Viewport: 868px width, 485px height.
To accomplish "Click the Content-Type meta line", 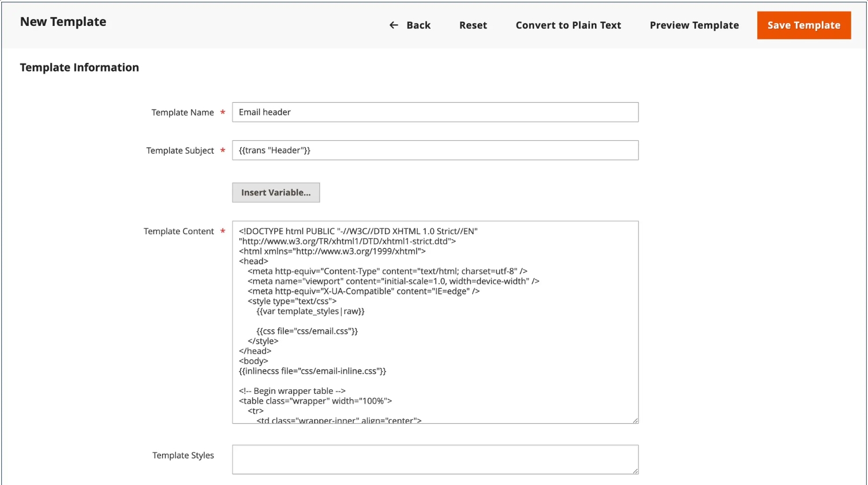I will 387,271.
